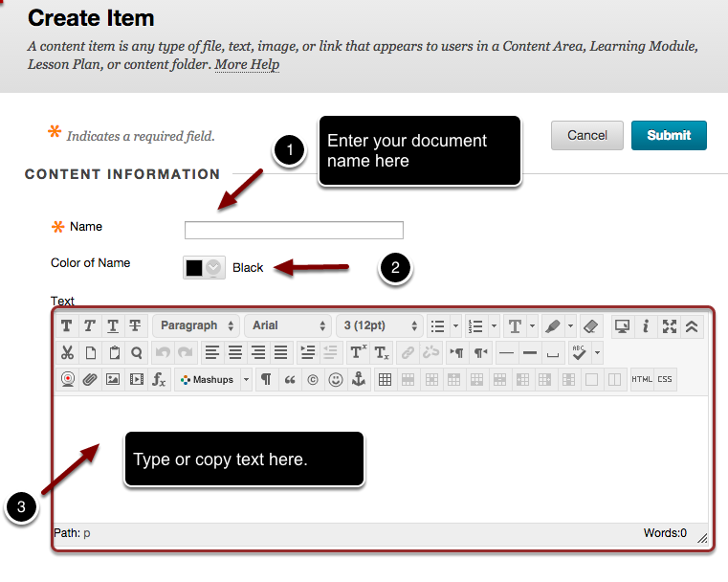Insert a bullet list
728x582 pixels.
click(x=437, y=326)
